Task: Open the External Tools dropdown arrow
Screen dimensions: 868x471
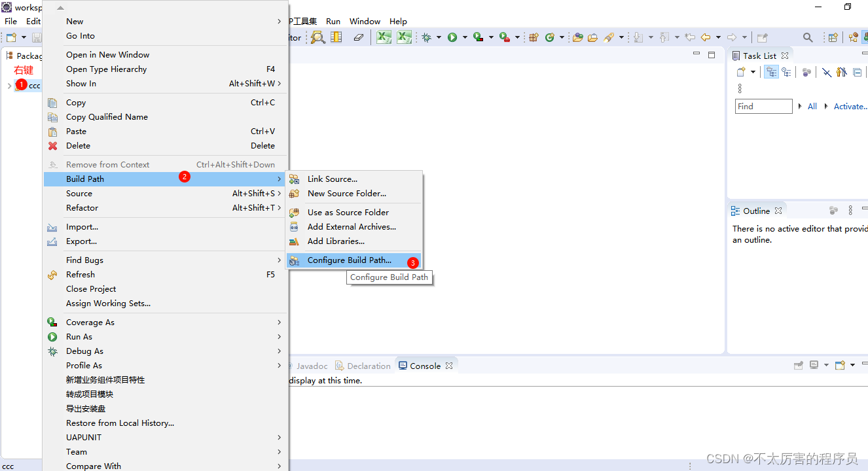Action: [517, 37]
